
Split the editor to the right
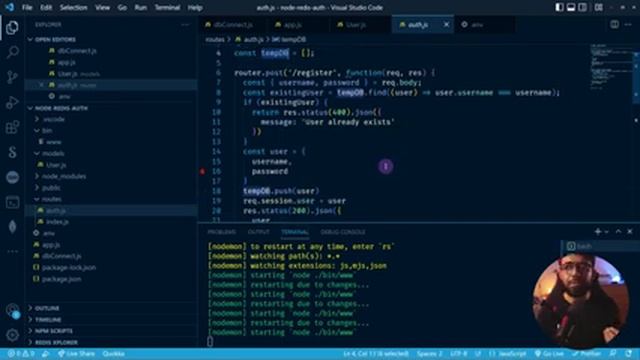(614, 24)
